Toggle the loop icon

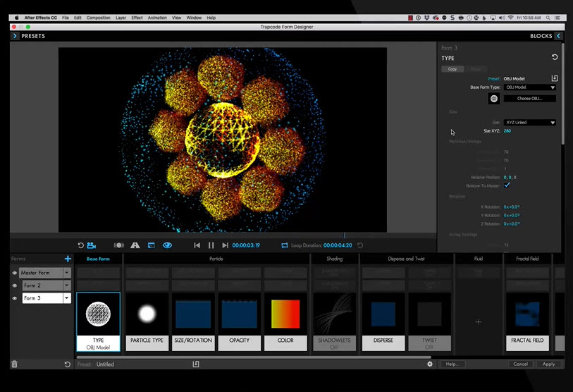[x=285, y=245]
